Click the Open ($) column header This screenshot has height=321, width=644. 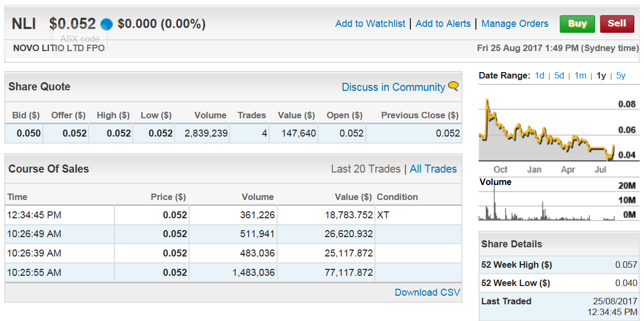(345, 116)
